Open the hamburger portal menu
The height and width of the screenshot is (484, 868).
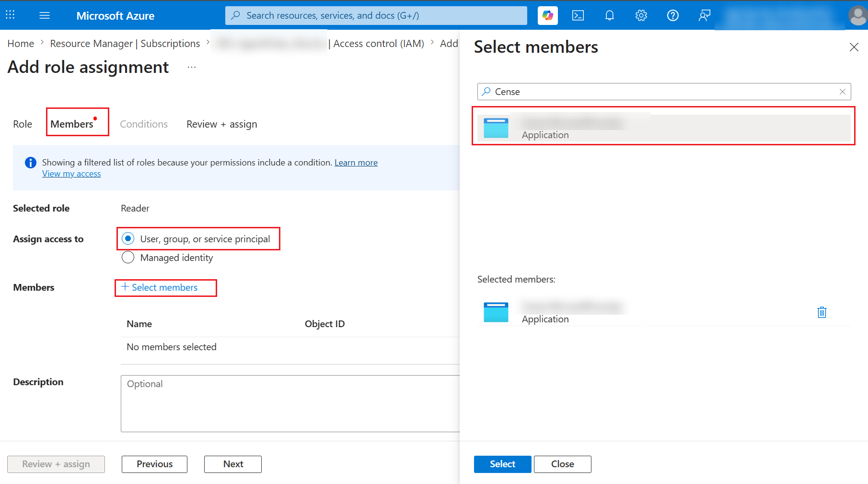coord(45,15)
